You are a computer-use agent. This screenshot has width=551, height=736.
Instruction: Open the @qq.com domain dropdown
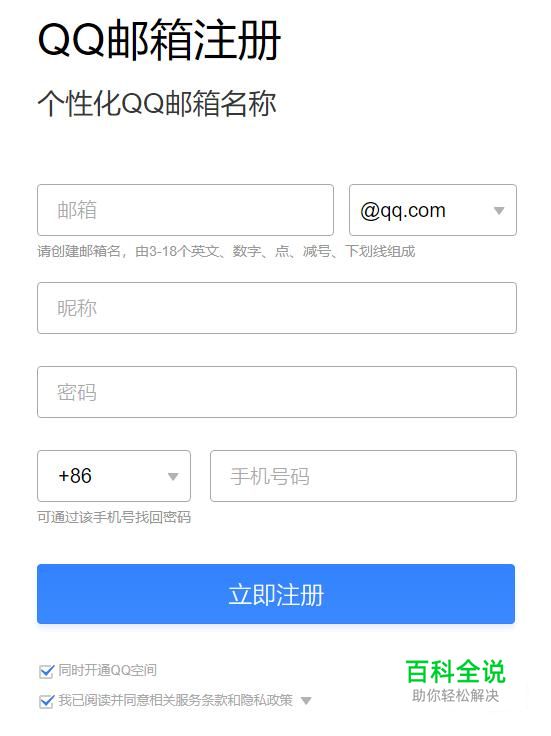433,210
